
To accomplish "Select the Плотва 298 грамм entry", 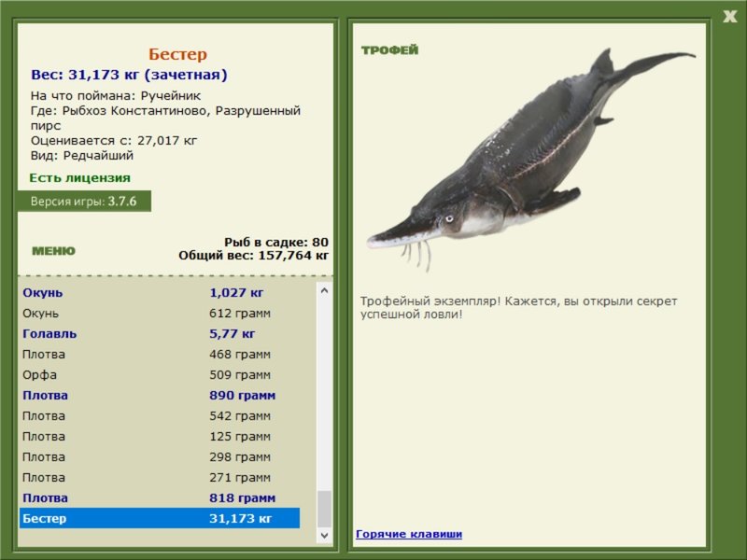I will pos(160,456).
